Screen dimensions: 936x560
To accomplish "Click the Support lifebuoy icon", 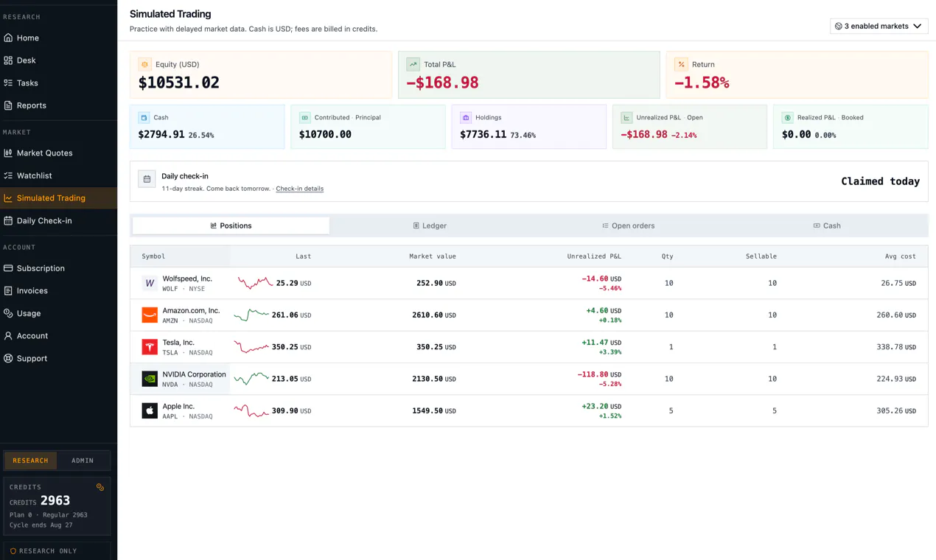I will (x=8, y=358).
